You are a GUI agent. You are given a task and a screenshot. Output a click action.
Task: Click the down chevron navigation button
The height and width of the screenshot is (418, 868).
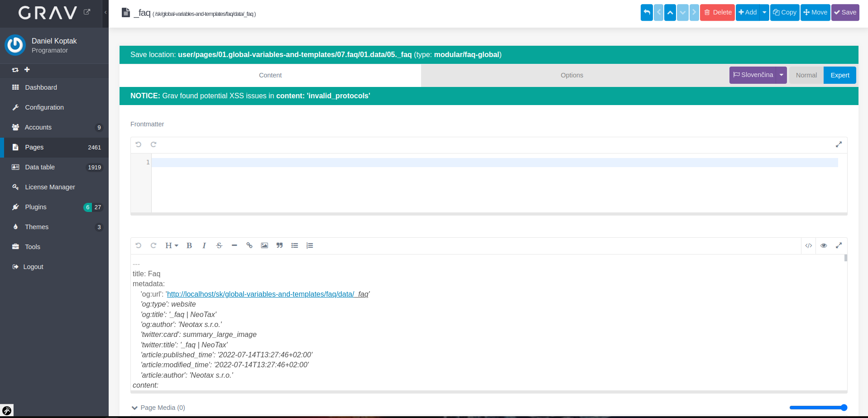(x=682, y=12)
